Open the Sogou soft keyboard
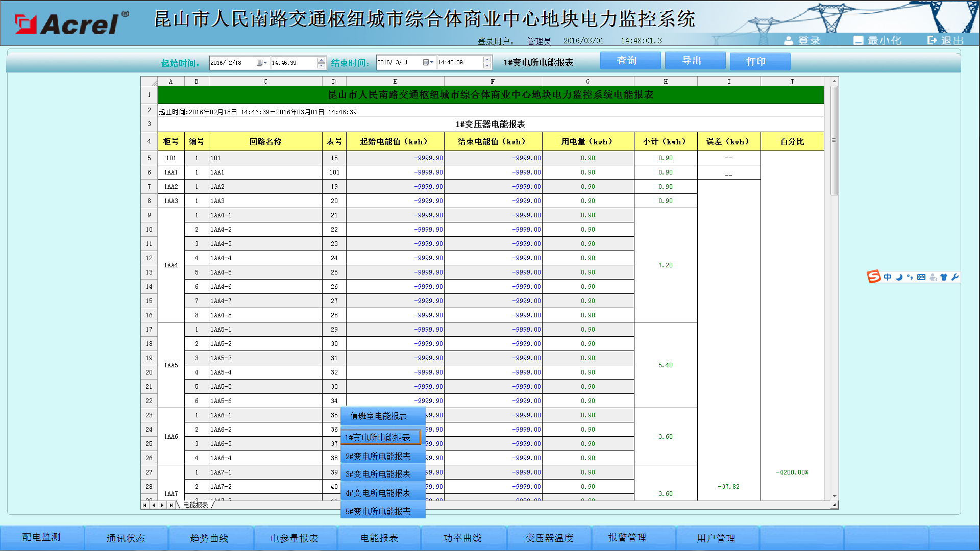This screenshot has width=980, height=551. click(x=921, y=277)
